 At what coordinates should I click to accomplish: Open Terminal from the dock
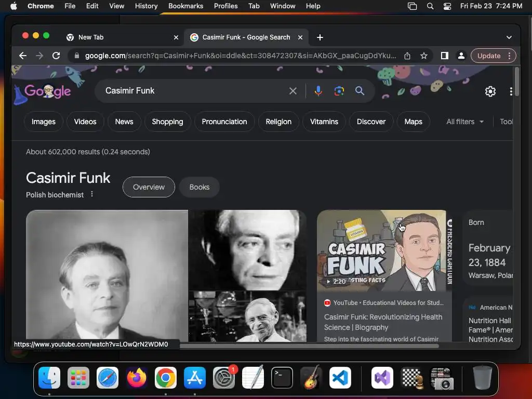tap(282, 378)
